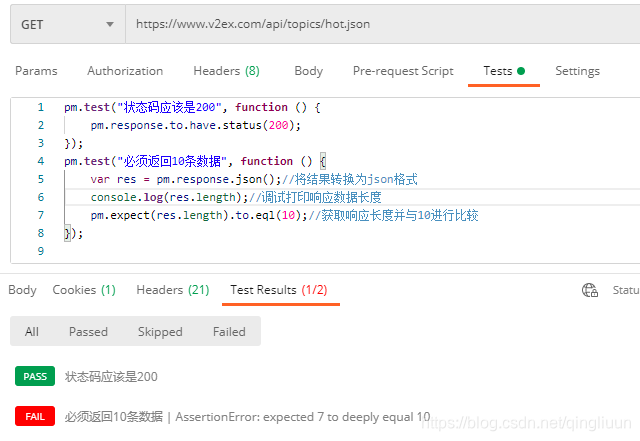
Task: Click the line 1 pm.test code
Action: pos(192,107)
